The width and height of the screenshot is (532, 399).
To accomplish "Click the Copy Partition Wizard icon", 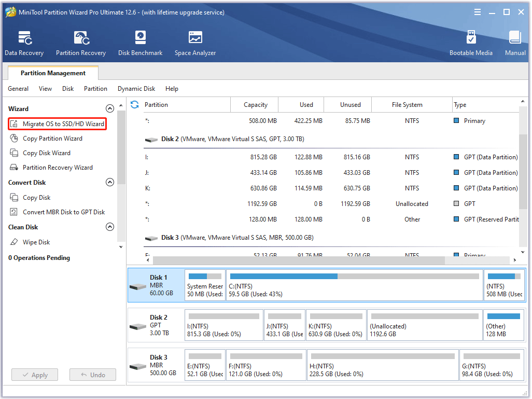I will click(x=14, y=139).
